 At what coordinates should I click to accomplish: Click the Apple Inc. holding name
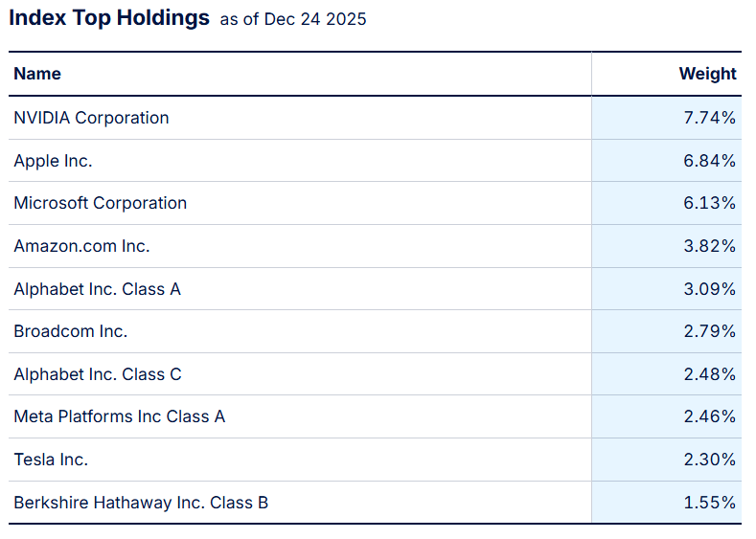(53, 161)
